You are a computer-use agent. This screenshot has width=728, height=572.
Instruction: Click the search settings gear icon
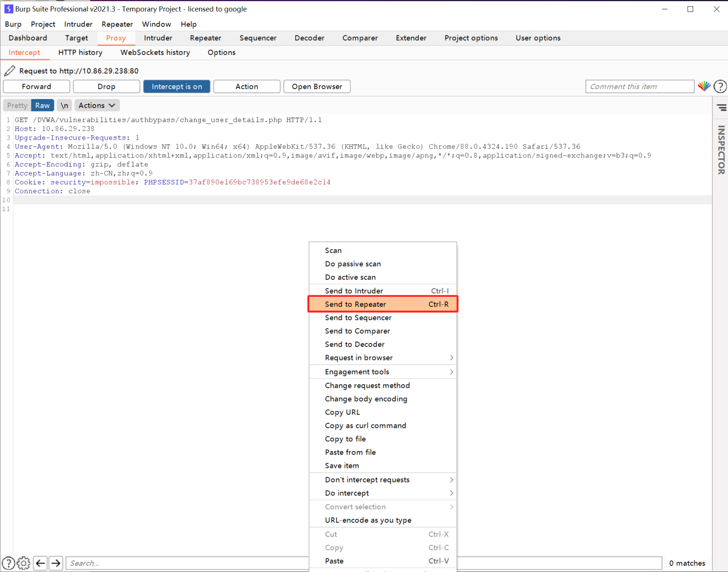[24, 563]
